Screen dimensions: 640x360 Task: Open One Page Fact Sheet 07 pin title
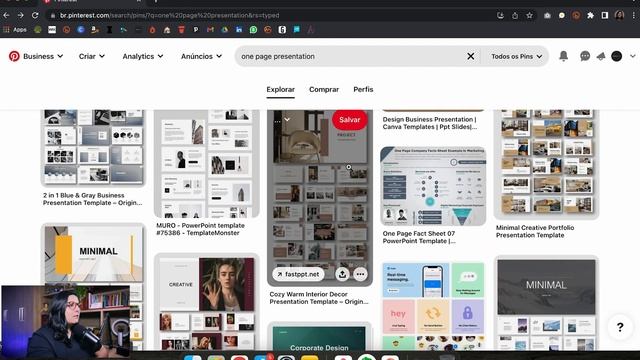419,237
